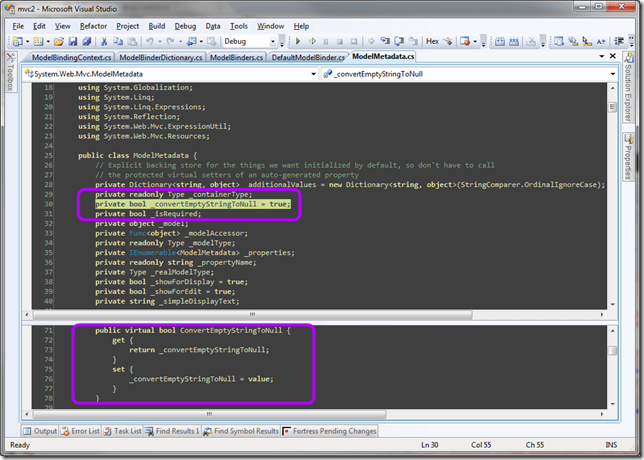
Task: Open the Find Symbol Results panel tab
Action: [x=241, y=431]
